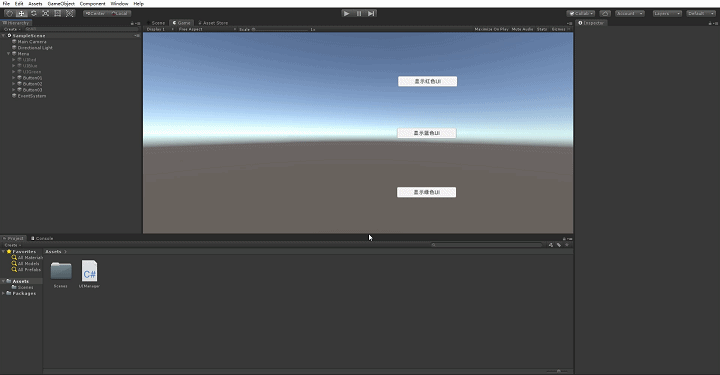720x375 pixels.
Task: Switch to the Console tab
Action: (42, 238)
